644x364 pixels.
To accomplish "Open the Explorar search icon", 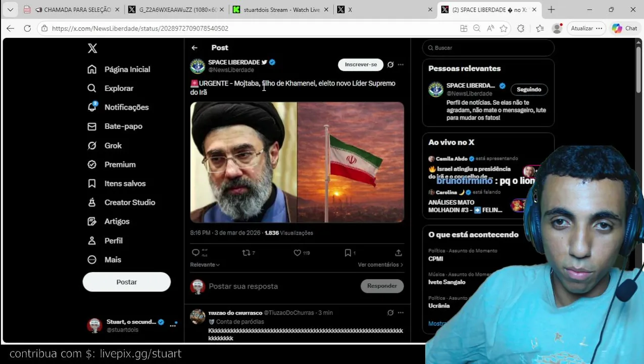I will click(x=91, y=88).
